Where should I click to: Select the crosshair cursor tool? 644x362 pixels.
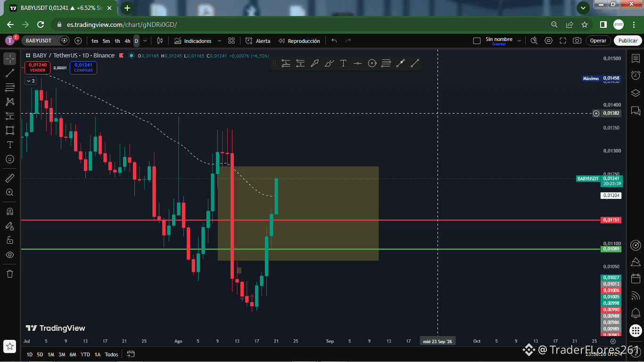pyautogui.click(x=10, y=58)
